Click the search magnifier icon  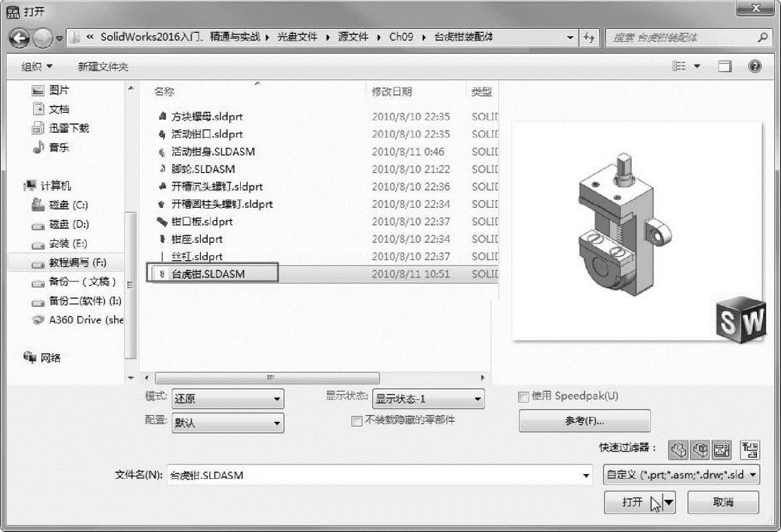(x=762, y=37)
